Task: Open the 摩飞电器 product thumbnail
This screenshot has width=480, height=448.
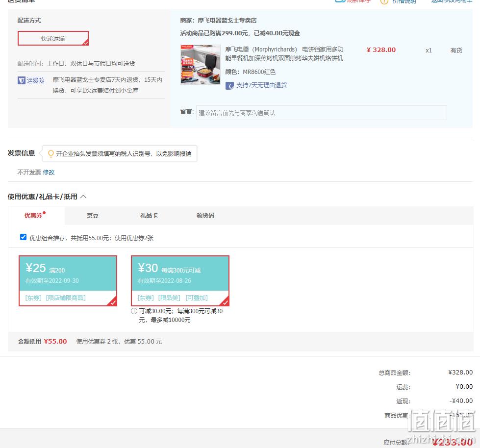Action: tap(201, 65)
